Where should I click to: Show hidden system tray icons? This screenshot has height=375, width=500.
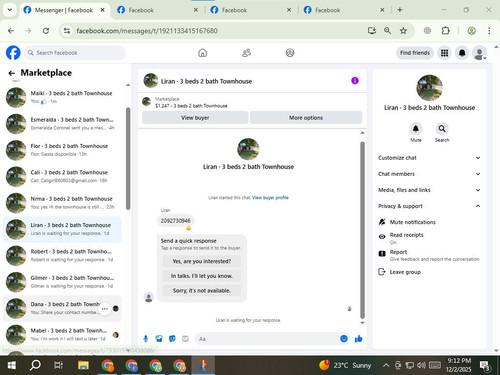pos(386,365)
